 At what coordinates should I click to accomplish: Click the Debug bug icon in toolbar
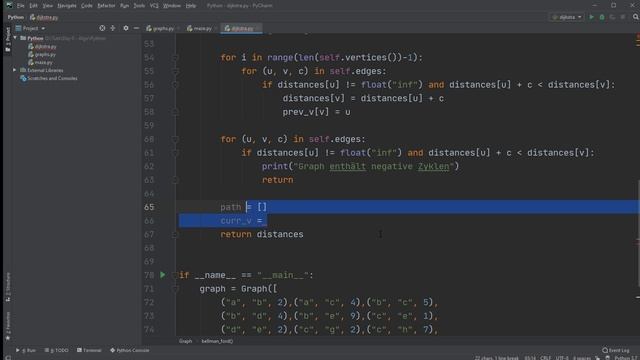click(x=602, y=17)
